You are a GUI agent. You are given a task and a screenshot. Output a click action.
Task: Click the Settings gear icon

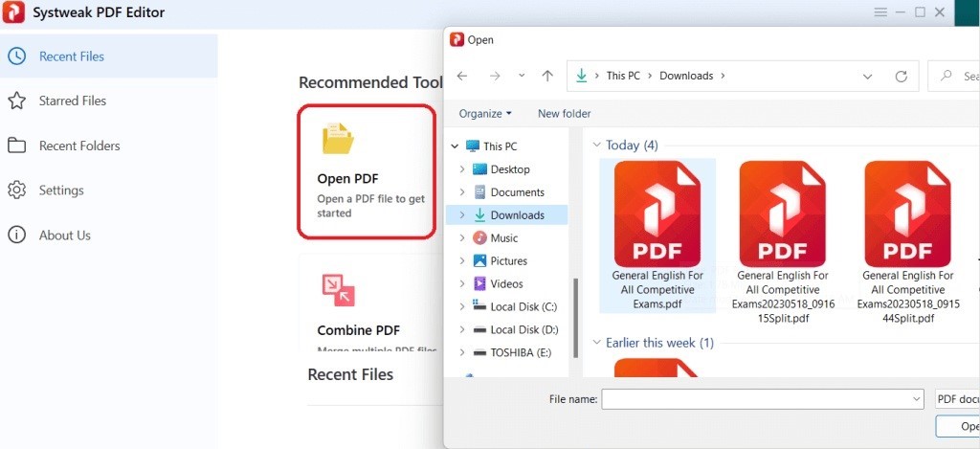[x=17, y=191]
